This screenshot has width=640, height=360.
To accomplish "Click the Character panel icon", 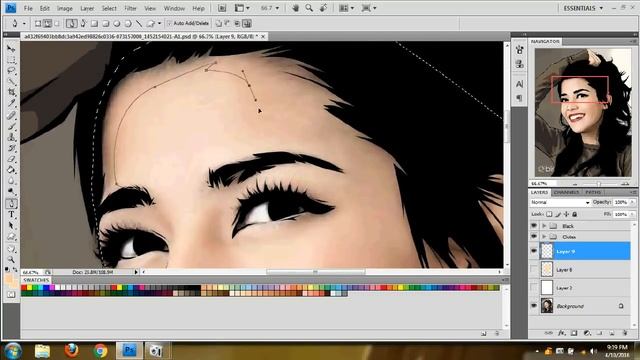I will pyautogui.click(x=519, y=84).
